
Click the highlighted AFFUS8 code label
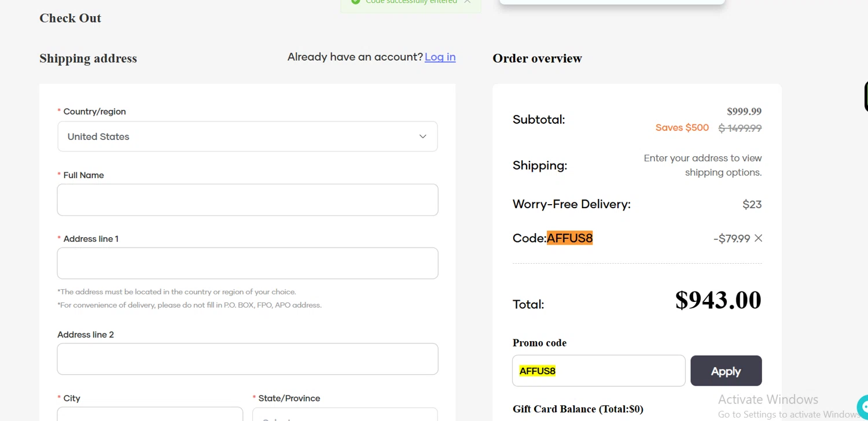pos(569,238)
